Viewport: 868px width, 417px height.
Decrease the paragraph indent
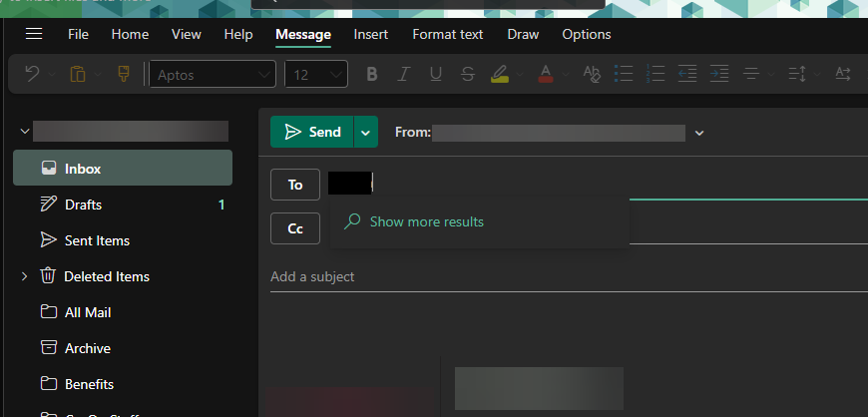687,74
